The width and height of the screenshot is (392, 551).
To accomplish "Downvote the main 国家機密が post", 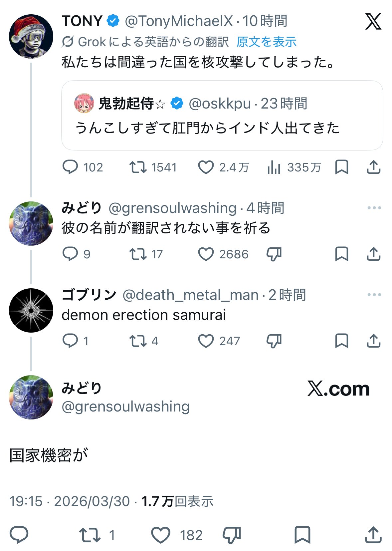I will click(x=232, y=535).
